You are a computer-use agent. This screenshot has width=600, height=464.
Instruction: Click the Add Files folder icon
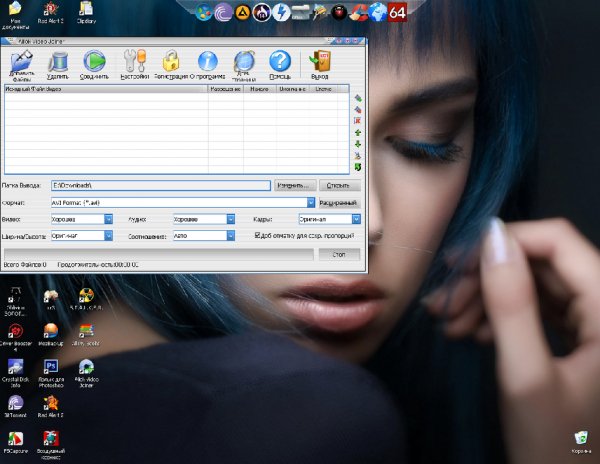22,61
